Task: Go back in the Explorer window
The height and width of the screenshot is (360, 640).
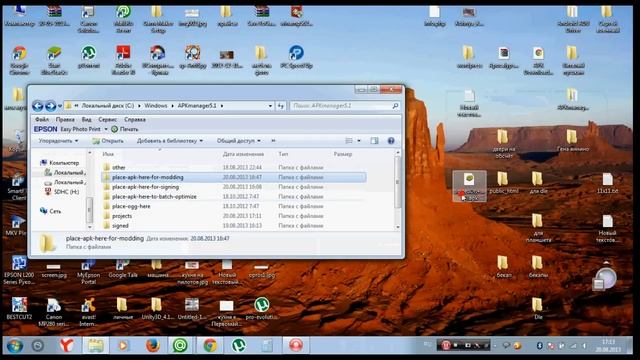Action: click(x=38, y=106)
